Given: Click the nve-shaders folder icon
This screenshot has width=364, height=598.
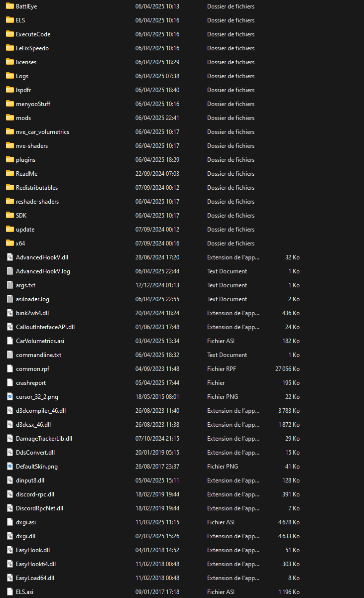Looking at the screenshot, I should coord(10,146).
